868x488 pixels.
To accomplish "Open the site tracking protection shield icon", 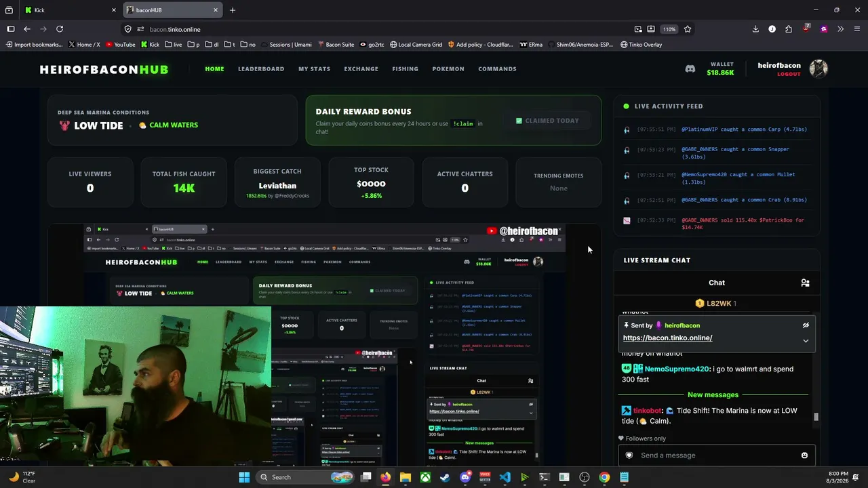I will (x=128, y=29).
